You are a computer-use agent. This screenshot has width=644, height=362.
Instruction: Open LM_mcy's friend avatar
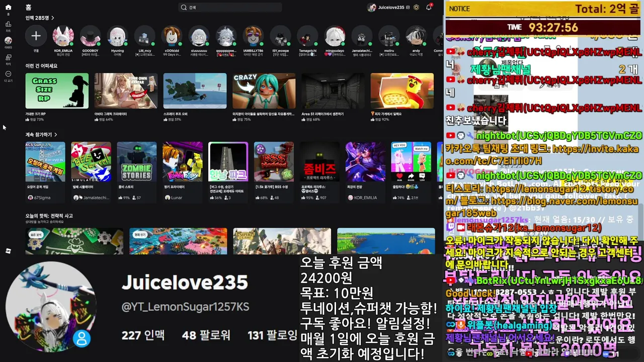click(144, 36)
